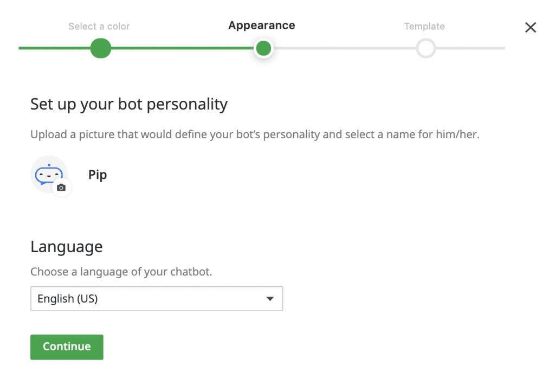The height and width of the screenshot is (392, 555).
Task: Expand the language dropdown arrow
Action: pyautogui.click(x=270, y=299)
